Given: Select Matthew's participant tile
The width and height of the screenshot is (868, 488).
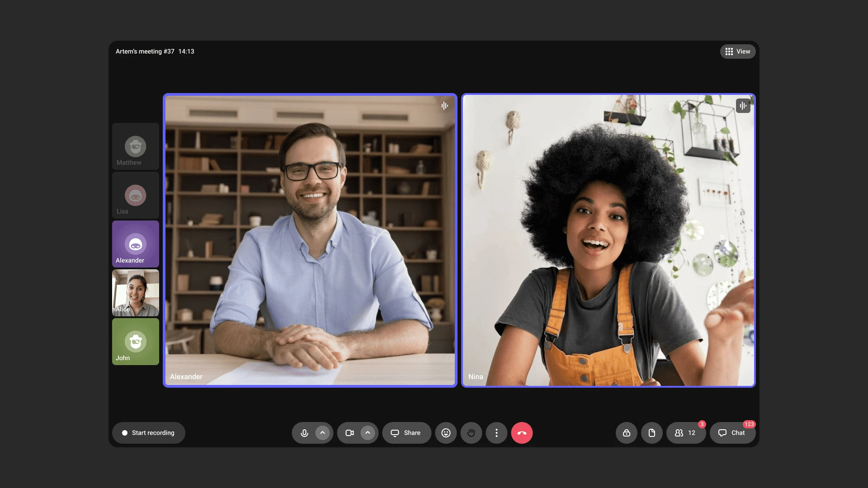Looking at the screenshot, I should (136, 146).
